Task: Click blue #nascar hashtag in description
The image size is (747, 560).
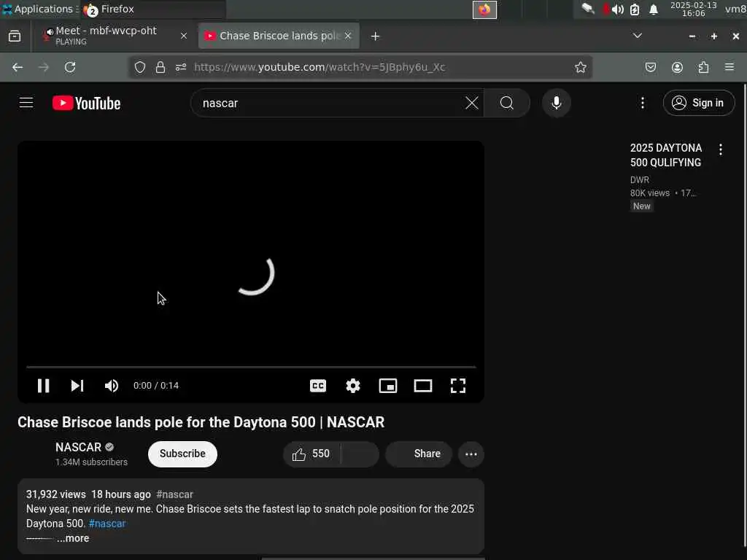Action: [x=107, y=524]
